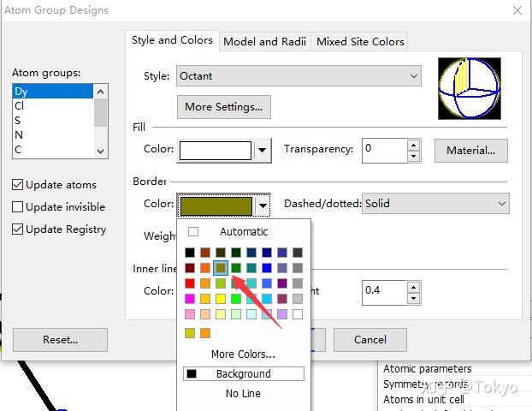Toggle the Update atoms checkbox

click(18, 185)
